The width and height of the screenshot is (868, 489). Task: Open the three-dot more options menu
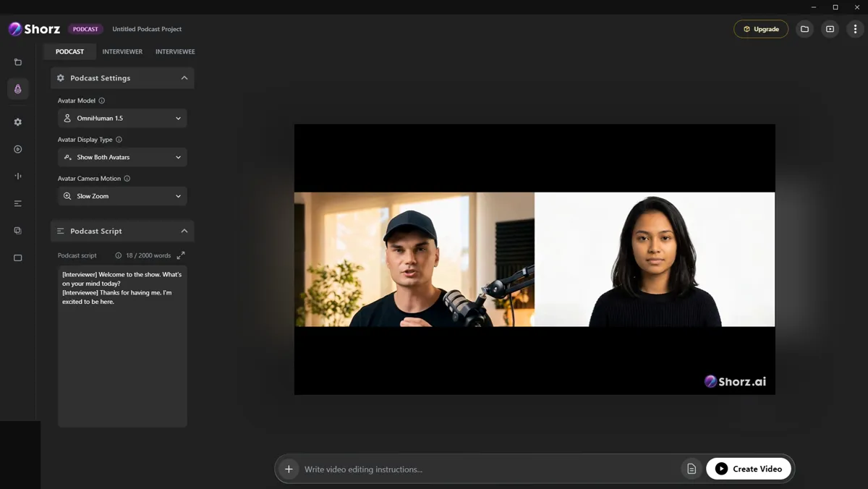pyautogui.click(x=855, y=29)
